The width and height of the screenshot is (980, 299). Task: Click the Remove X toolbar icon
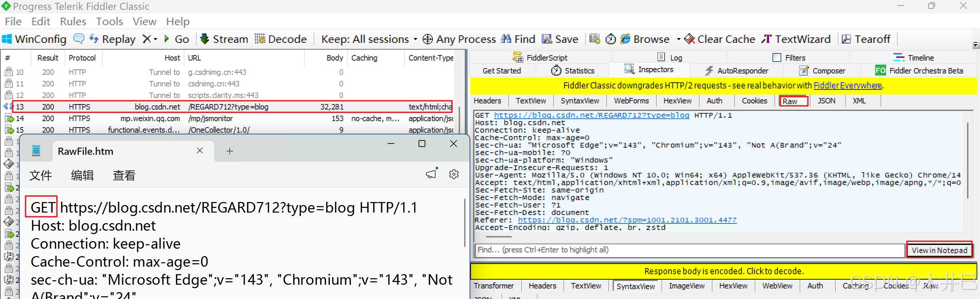pyautogui.click(x=146, y=39)
